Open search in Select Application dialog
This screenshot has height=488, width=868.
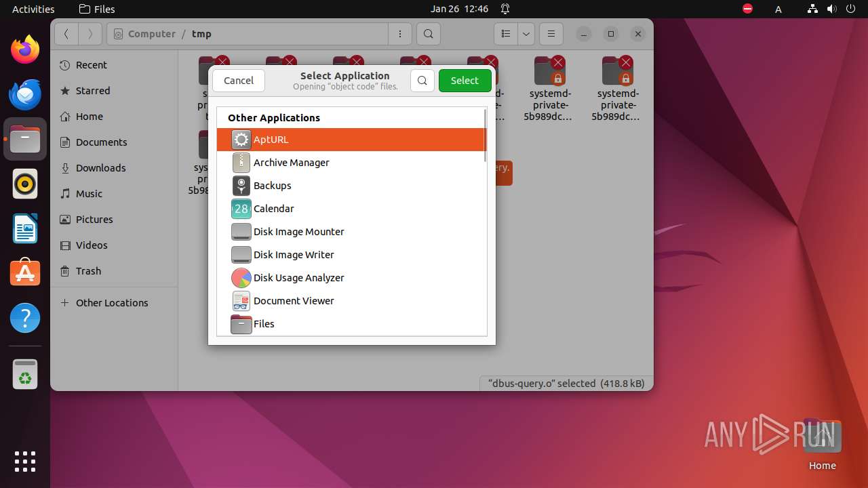(422, 81)
